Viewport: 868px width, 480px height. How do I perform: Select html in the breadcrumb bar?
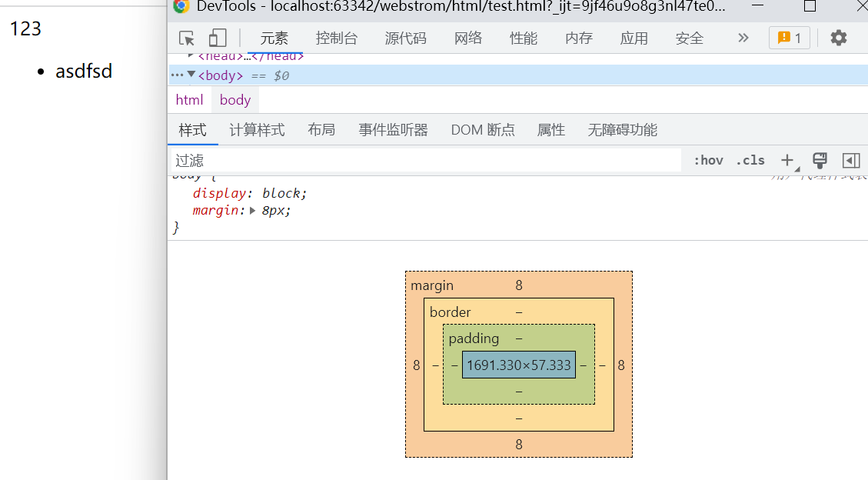[x=189, y=100]
